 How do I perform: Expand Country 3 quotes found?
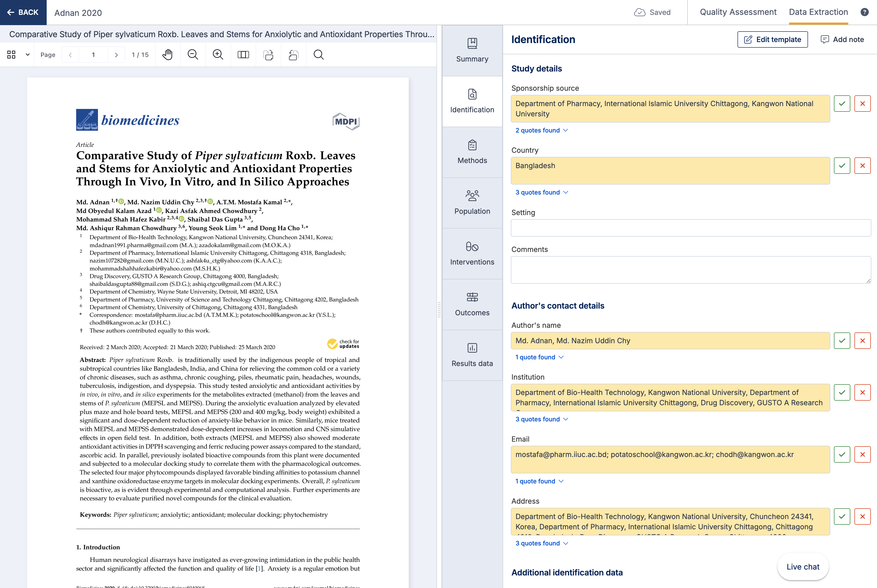click(x=541, y=192)
